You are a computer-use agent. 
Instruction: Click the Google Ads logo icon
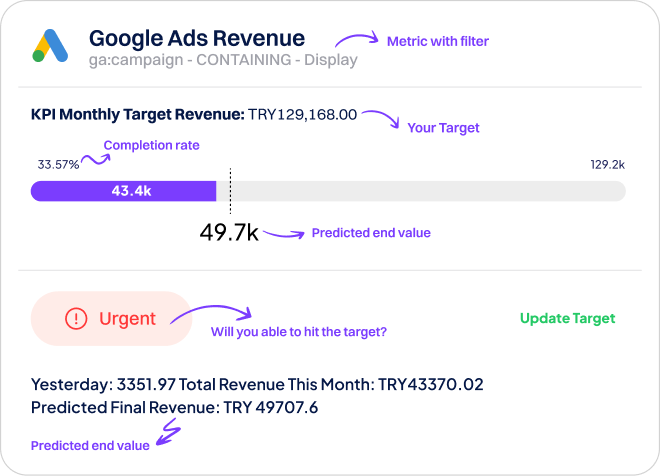pos(50,45)
